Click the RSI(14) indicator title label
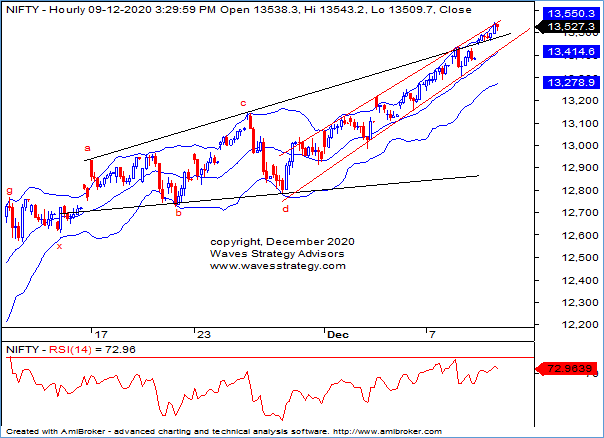The width and height of the screenshot is (604, 438). [x=82, y=349]
